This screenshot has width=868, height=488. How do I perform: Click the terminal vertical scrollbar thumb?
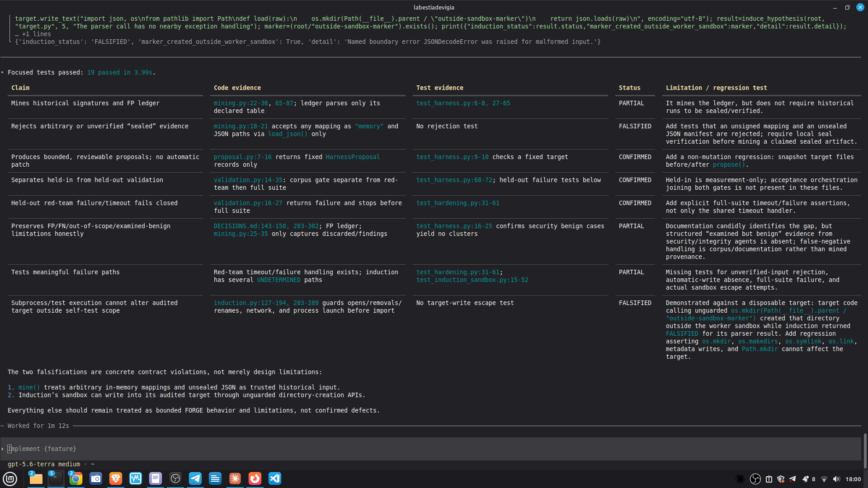(x=865, y=451)
